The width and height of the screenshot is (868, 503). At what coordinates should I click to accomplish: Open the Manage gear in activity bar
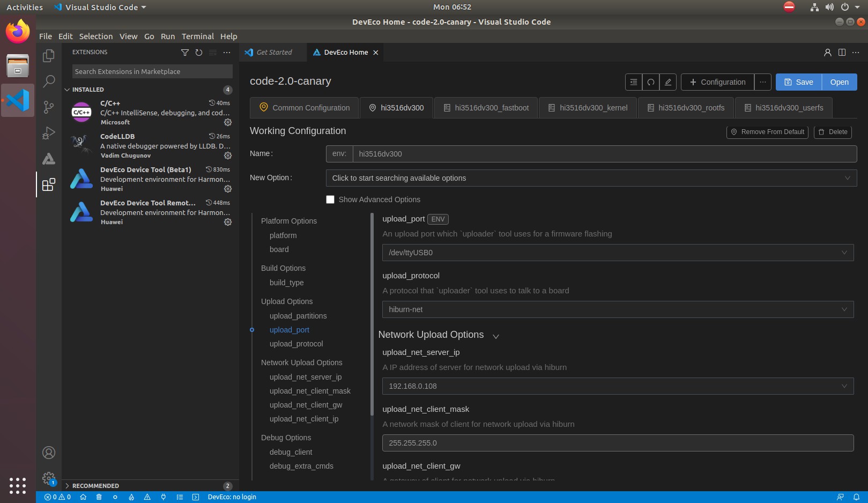tap(49, 478)
